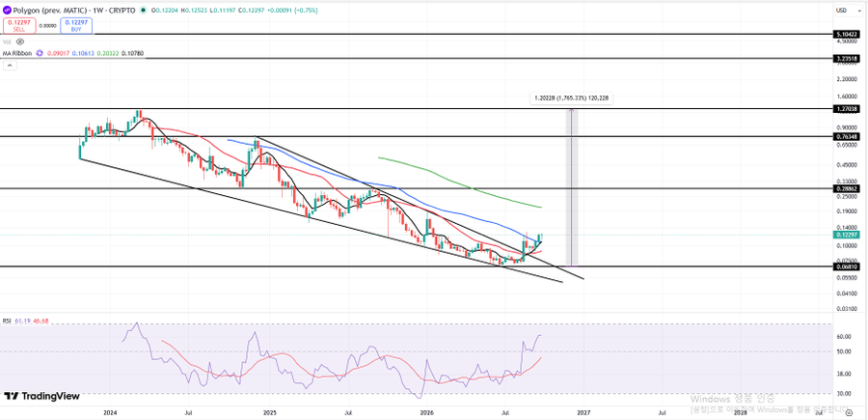The image size is (868, 420).
Task: Click the 0.76348 price line label
Action: 848,136
